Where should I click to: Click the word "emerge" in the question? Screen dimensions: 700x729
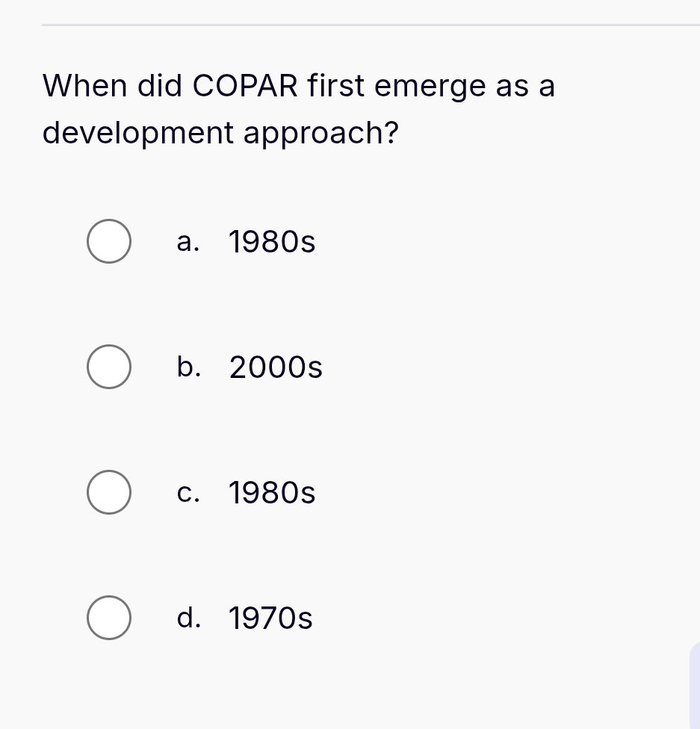(430, 87)
